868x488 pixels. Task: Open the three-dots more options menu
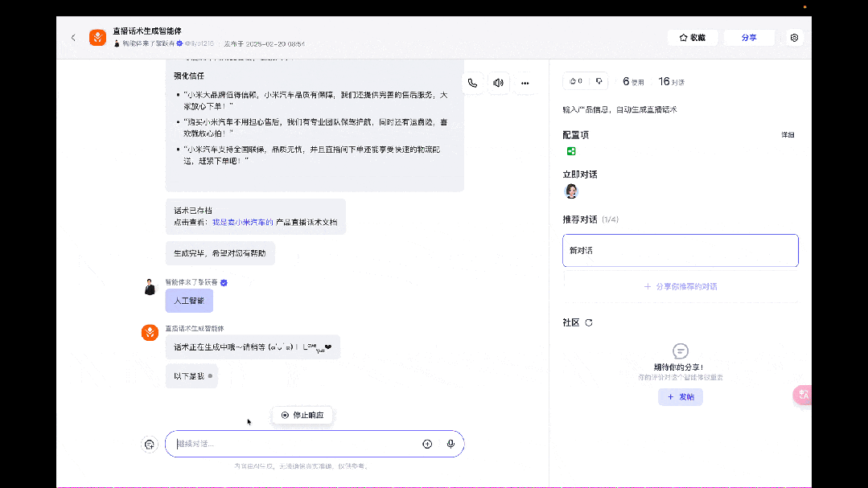525,83
